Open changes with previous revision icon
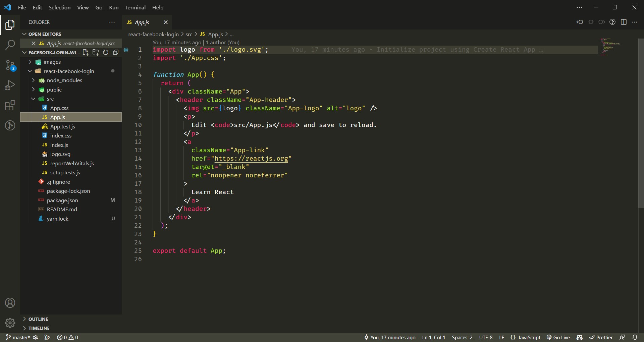The image size is (644, 342). pyautogui.click(x=580, y=22)
